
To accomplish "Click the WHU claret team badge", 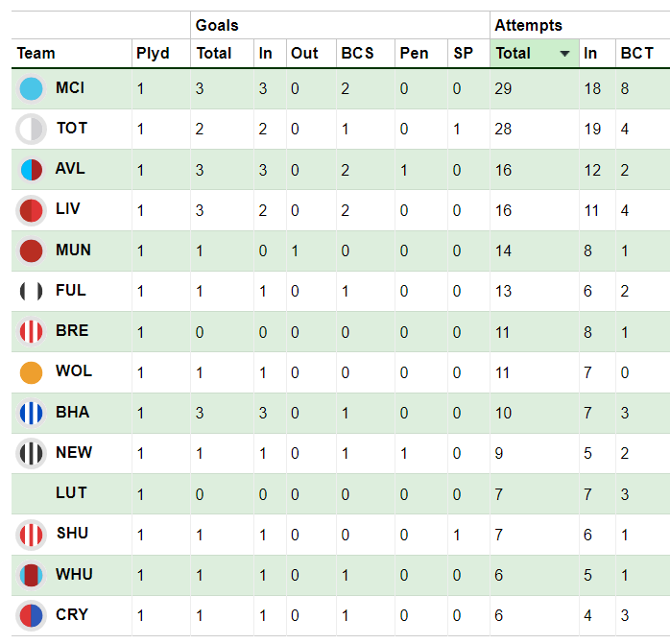I will point(31,575).
